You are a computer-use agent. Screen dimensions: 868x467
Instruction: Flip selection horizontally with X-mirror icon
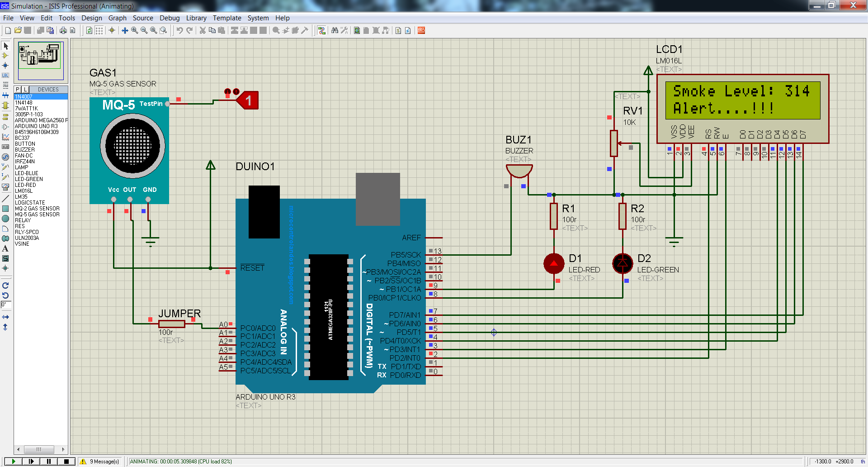pos(5,317)
